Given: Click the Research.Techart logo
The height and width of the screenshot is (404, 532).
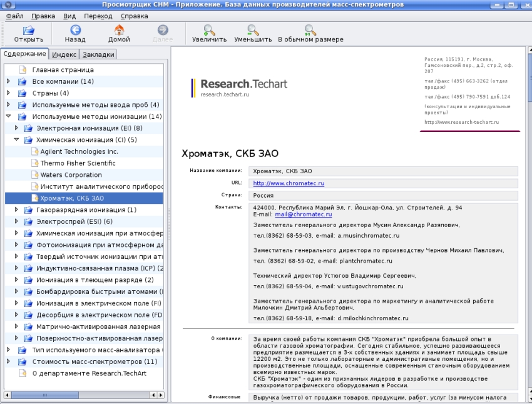Looking at the screenshot, I should pos(240,88).
